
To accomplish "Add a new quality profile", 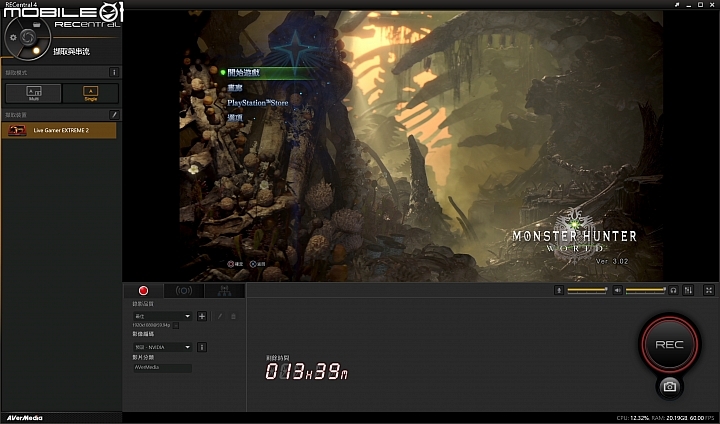I will 202,316.
